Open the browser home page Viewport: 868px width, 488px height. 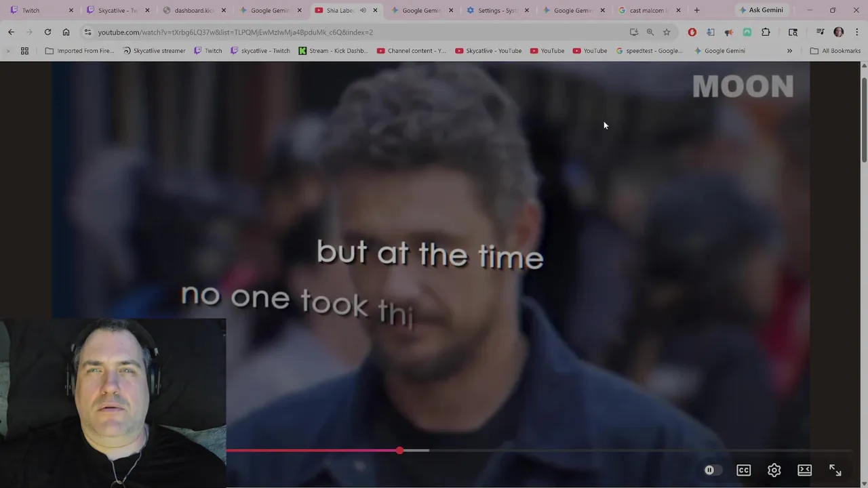[x=66, y=32]
